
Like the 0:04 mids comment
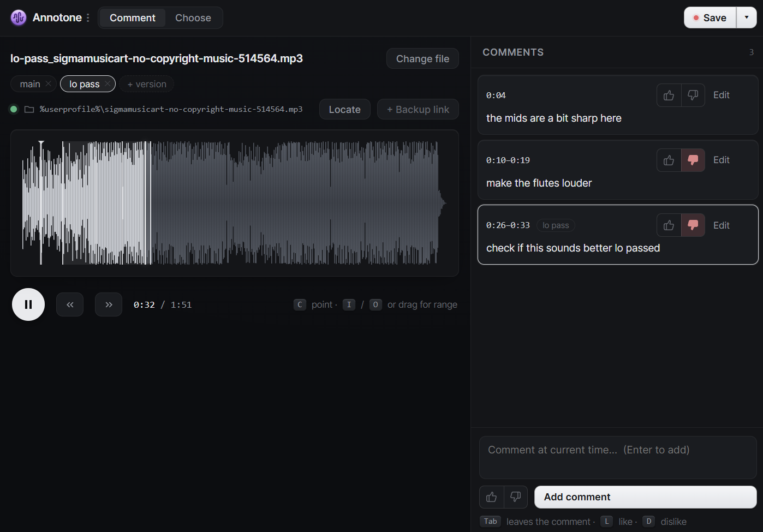tap(669, 95)
